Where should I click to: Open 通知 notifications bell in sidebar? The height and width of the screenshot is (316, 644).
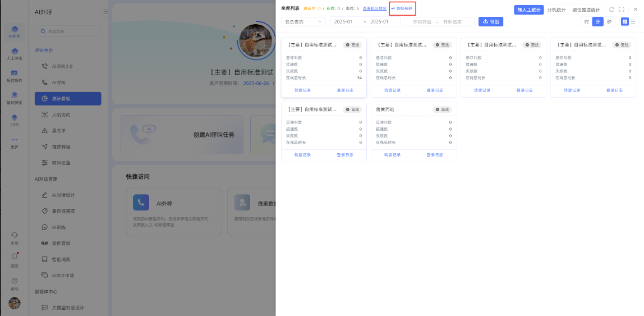point(15,258)
